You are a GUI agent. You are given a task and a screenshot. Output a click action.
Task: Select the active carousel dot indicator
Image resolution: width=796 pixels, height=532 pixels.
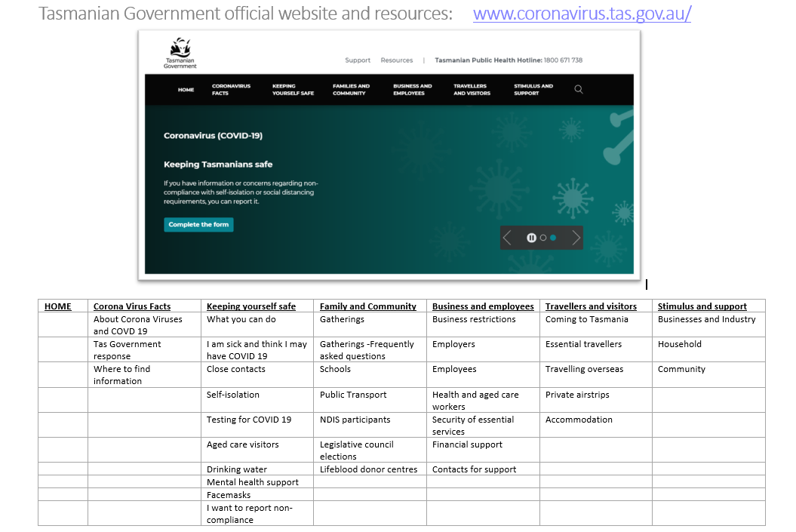(553, 238)
